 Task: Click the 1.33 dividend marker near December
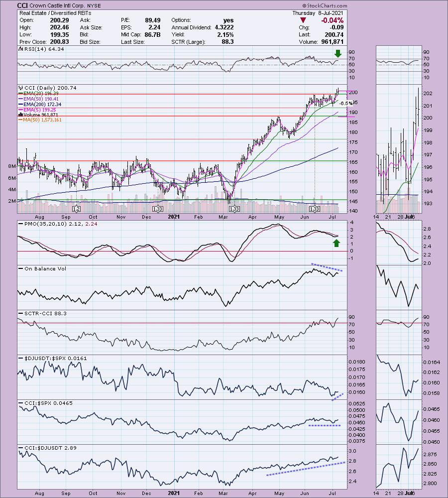tap(158, 209)
